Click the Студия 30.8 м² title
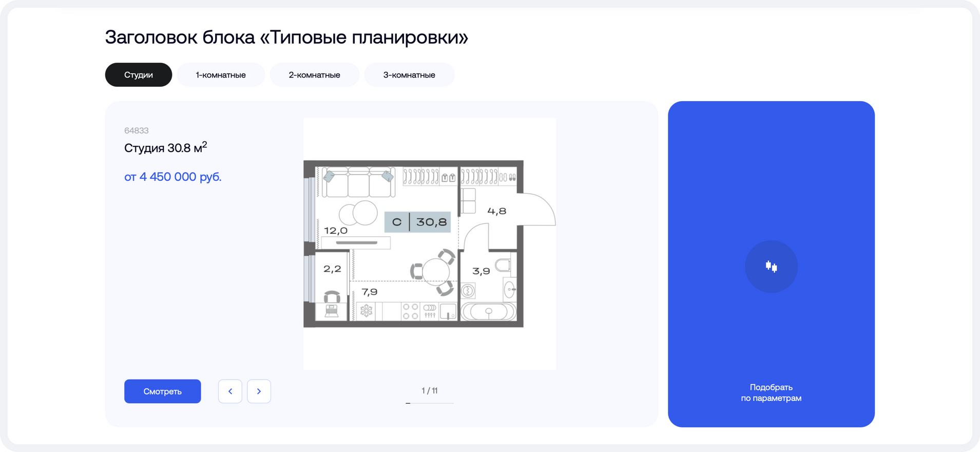 [165, 148]
